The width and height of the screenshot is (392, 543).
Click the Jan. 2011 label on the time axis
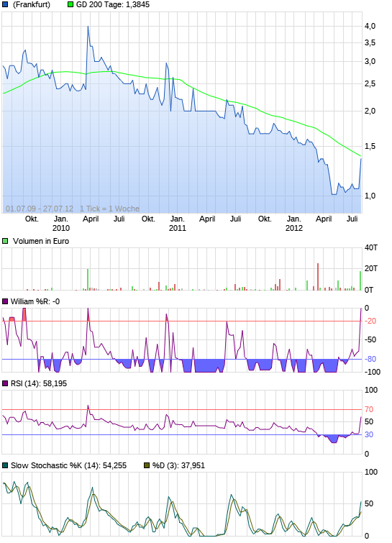pos(178,224)
